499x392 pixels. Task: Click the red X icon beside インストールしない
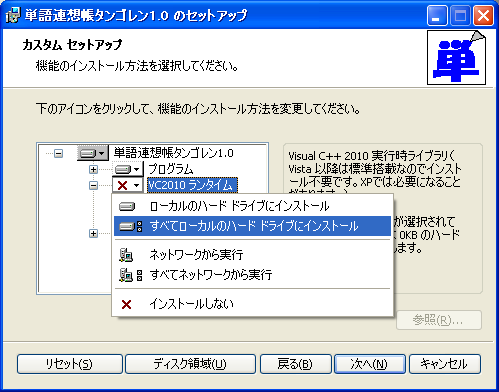[x=126, y=304]
